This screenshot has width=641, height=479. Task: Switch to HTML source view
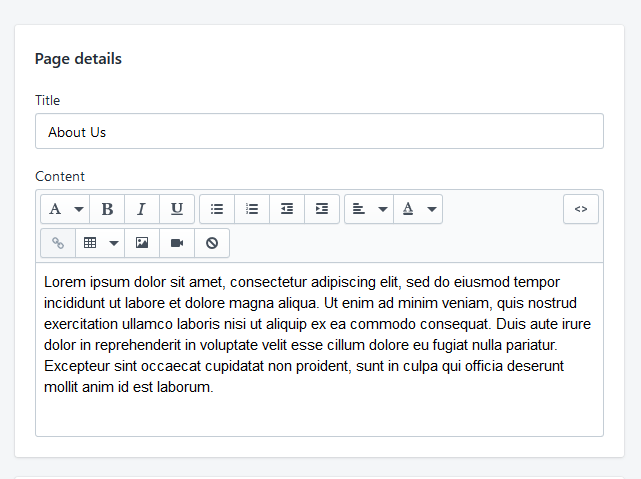580,209
